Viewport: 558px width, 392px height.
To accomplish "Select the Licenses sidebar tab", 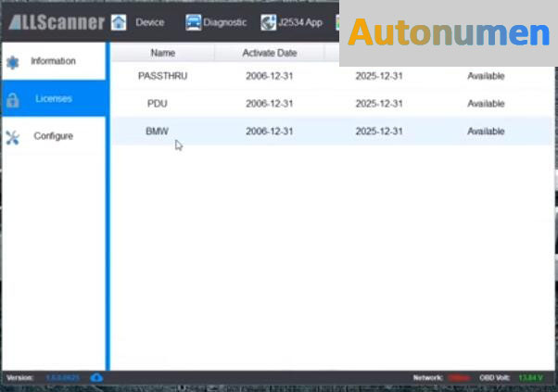I will tap(54, 98).
